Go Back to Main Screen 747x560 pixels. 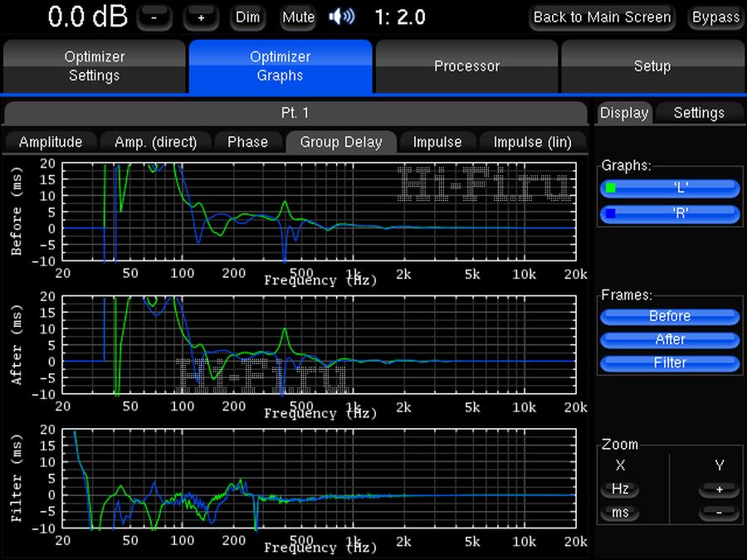point(602,17)
